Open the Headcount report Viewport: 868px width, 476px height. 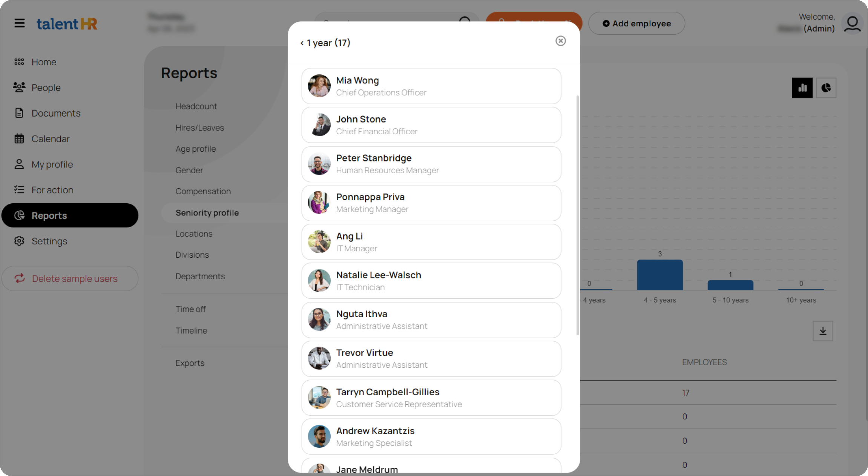(x=196, y=106)
